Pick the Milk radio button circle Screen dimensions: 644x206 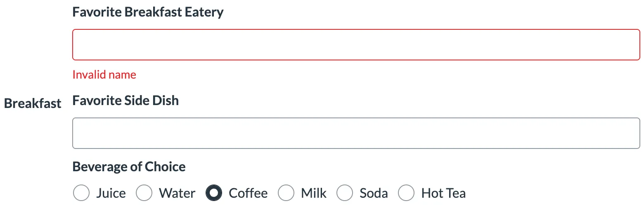pyautogui.click(x=286, y=193)
